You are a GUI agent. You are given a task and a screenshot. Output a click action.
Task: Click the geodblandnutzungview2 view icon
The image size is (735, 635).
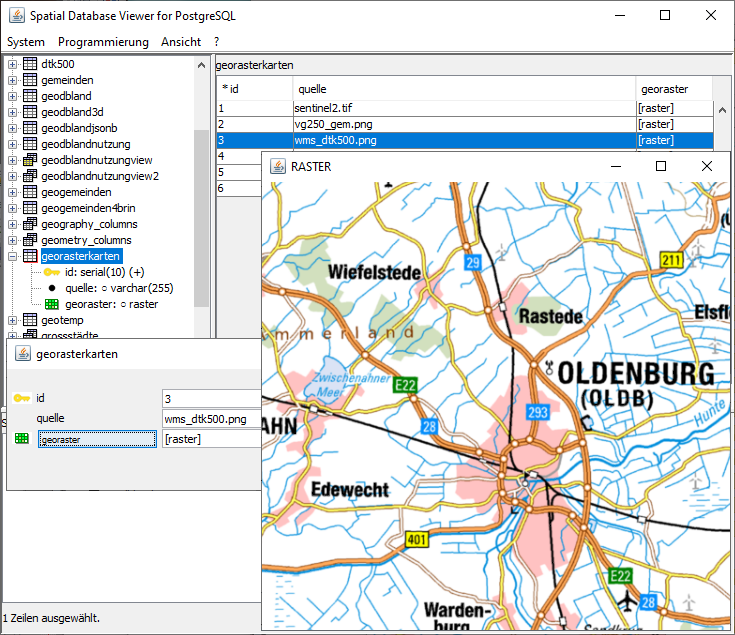[30, 176]
